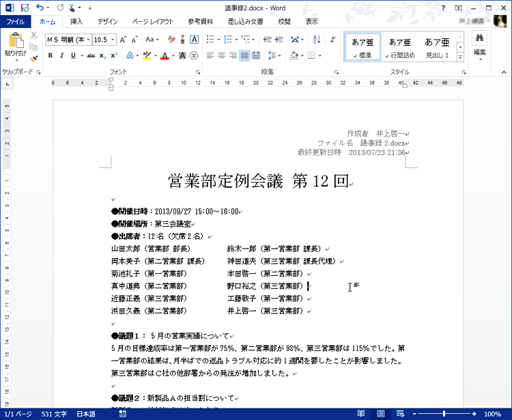Toggle superscript formatting
512x420 pixels.
113,55
